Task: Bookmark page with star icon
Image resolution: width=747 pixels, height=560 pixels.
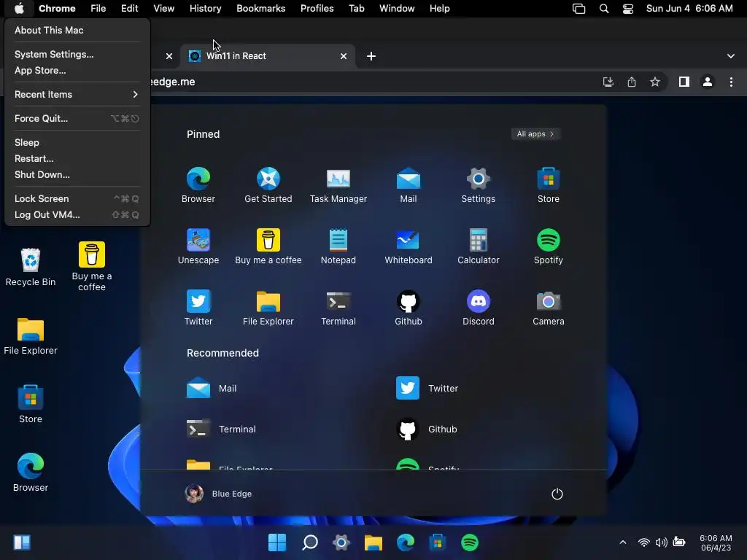Action: click(x=655, y=82)
